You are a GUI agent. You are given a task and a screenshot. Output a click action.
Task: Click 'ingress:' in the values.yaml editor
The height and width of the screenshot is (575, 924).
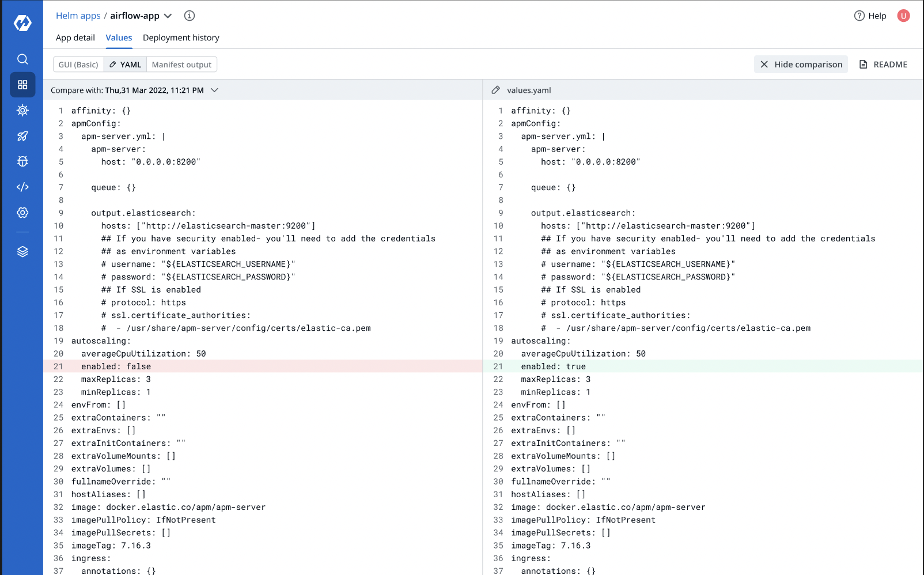click(x=531, y=558)
